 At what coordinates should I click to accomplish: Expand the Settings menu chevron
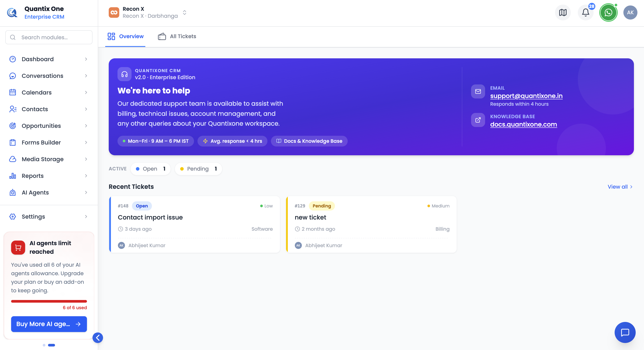86,217
